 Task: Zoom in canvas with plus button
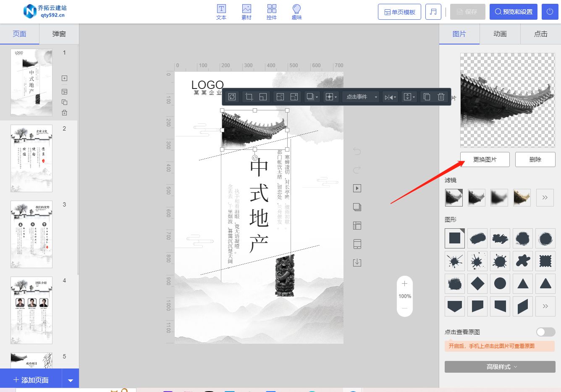405,284
